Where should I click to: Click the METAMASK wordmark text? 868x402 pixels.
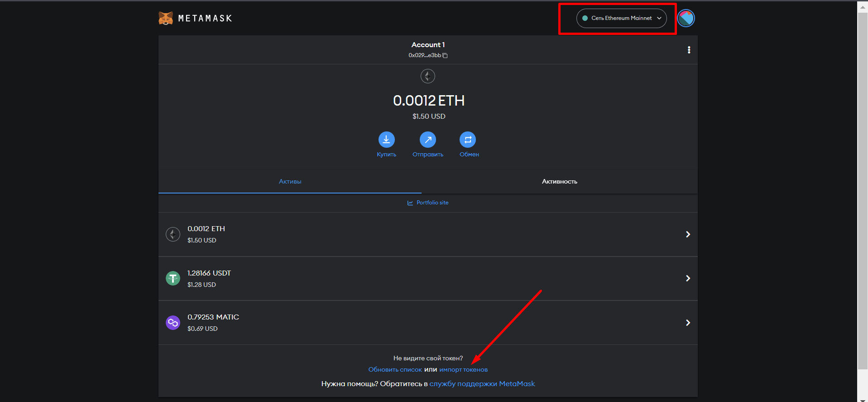pyautogui.click(x=205, y=18)
